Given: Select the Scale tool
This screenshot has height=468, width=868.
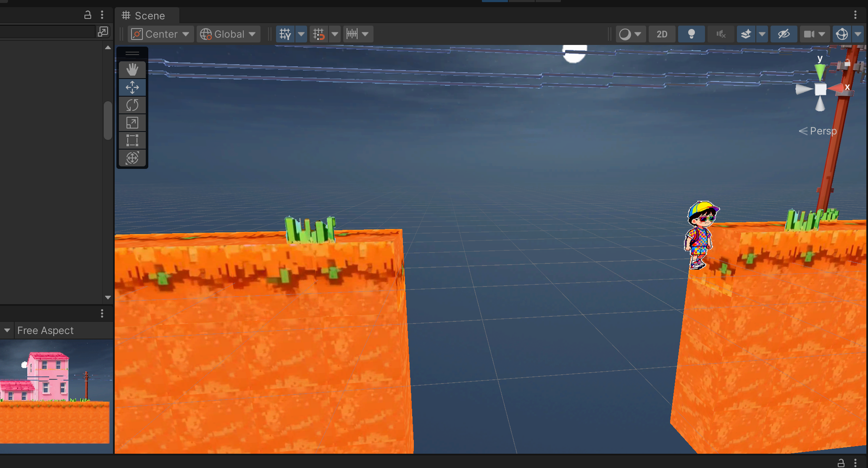Looking at the screenshot, I should point(132,123).
